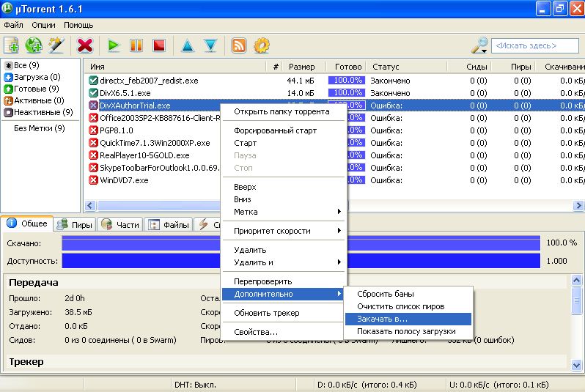The image size is (585, 392).
Task: Click error icon of PGP8.1.0
Action: (x=93, y=130)
